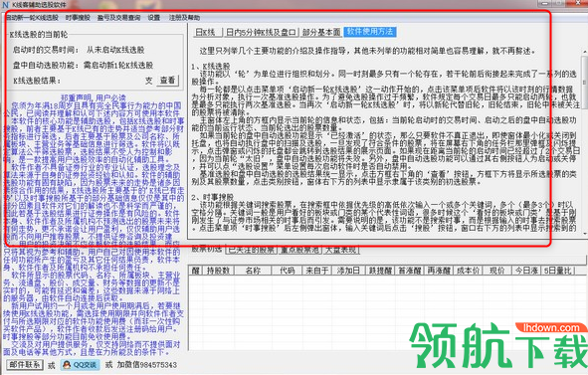The image size is (588, 375).
Task: Sort by the 名称 column header
Action: pos(253,271)
